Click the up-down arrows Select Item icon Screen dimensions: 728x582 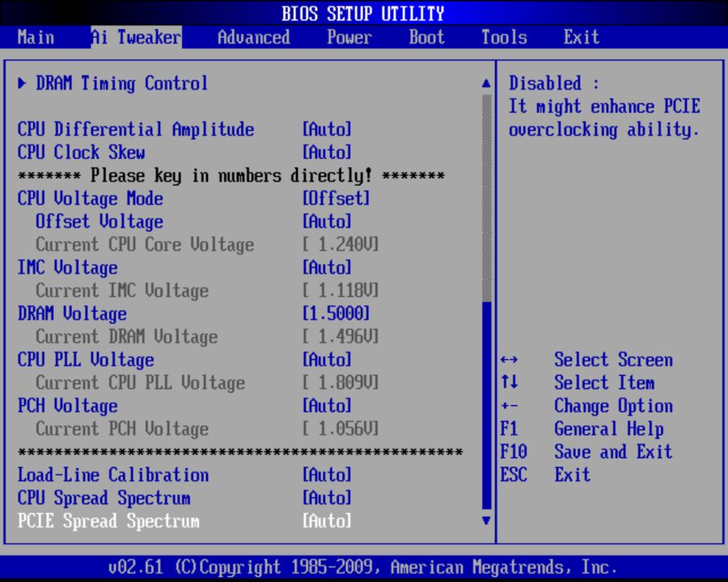pos(510,382)
